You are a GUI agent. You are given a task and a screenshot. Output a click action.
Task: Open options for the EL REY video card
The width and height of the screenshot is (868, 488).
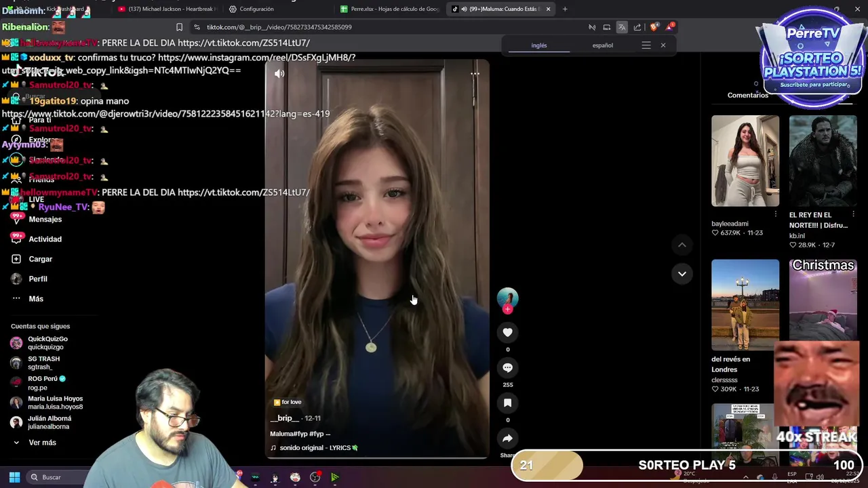pyautogui.click(x=853, y=214)
